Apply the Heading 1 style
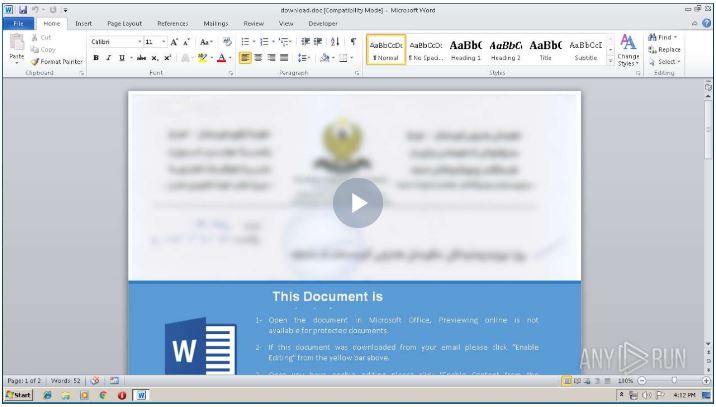This screenshot has height=407, width=716. pyautogui.click(x=466, y=50)
